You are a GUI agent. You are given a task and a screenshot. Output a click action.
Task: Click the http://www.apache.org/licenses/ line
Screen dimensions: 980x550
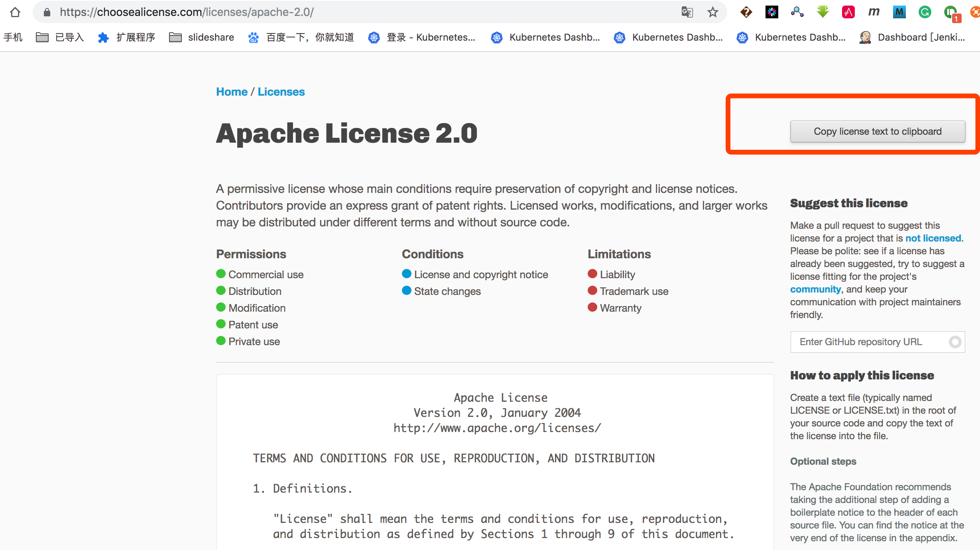[x=497, y=428]
